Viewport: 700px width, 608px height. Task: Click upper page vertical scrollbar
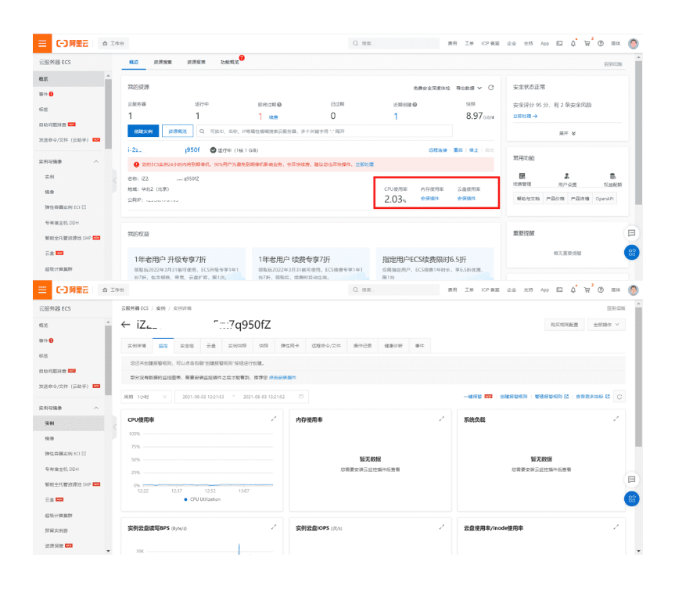click(x=638, y=133)
